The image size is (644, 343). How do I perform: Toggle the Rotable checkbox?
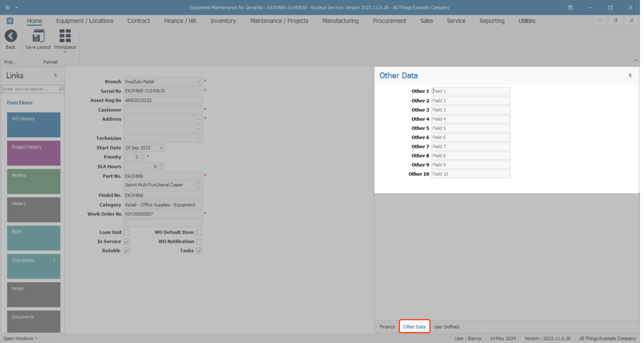coord(127,251)
